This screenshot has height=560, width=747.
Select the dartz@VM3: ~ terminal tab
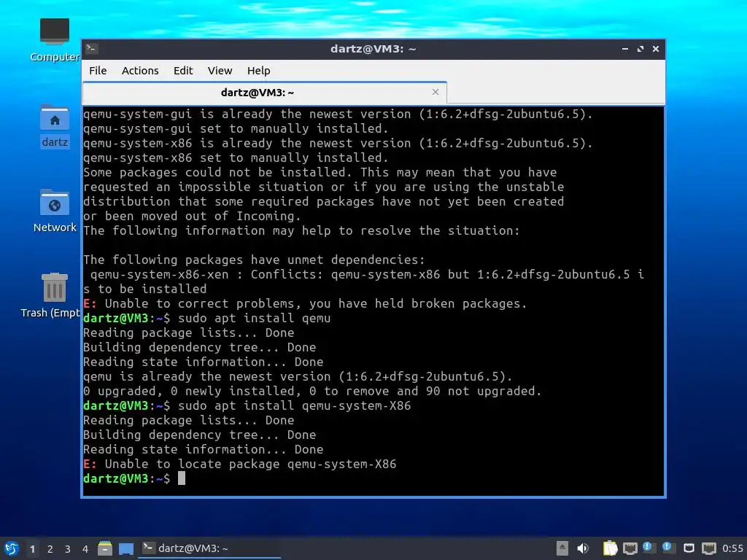point(264,93)
